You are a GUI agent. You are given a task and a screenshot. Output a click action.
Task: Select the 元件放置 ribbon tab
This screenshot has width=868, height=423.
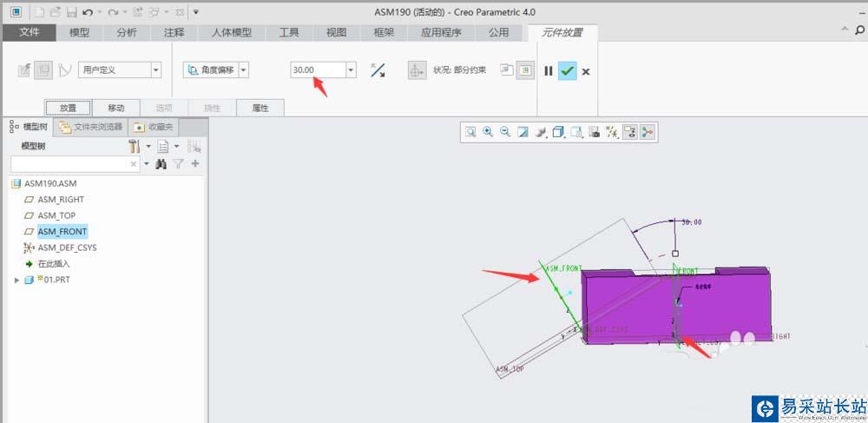pos(562,33)
